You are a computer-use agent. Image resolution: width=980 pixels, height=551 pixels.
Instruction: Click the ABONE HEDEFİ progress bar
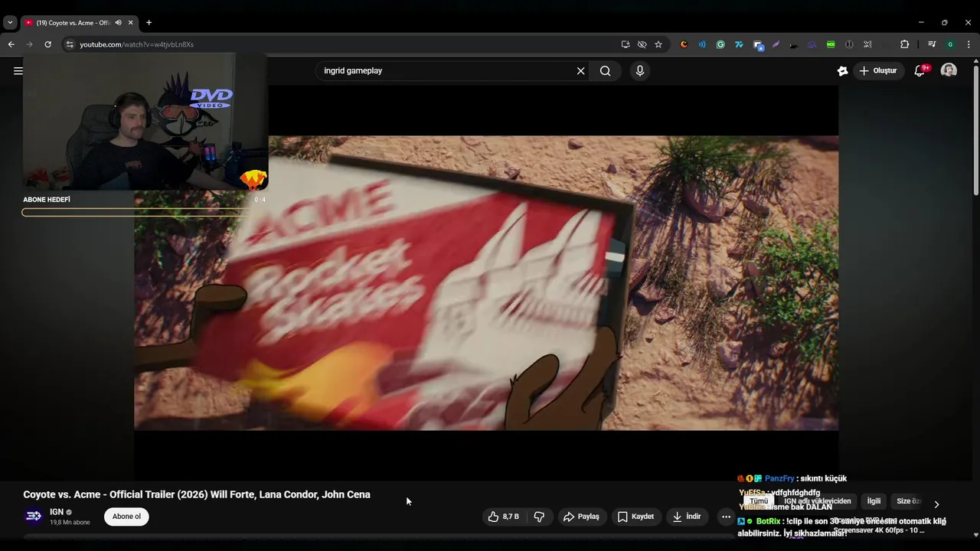coord(143,212)
